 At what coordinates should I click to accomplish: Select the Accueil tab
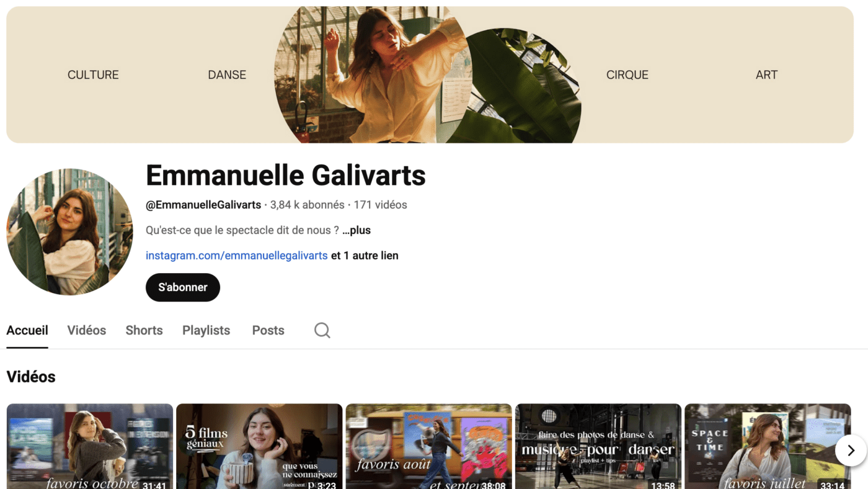click(27, 330)
